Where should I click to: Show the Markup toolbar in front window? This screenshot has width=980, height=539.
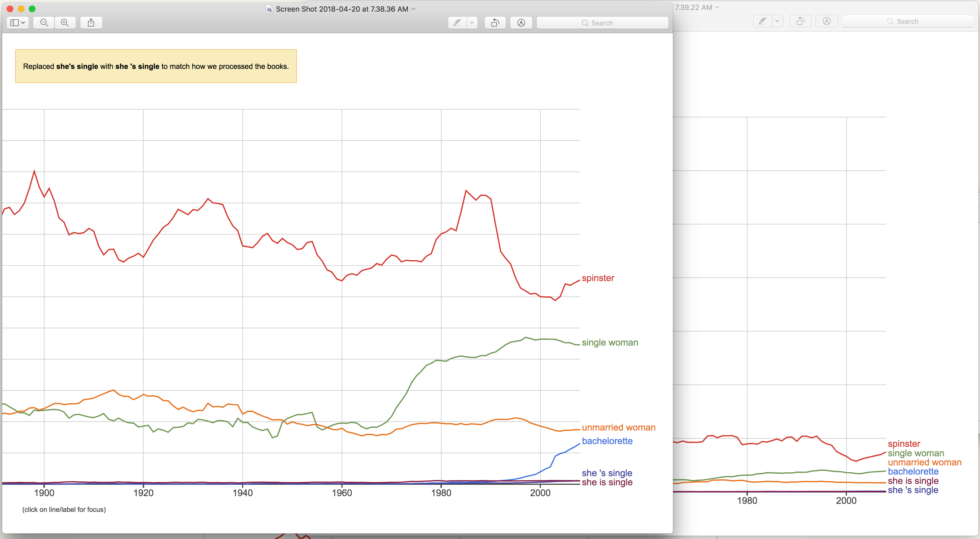pos(521,23)
